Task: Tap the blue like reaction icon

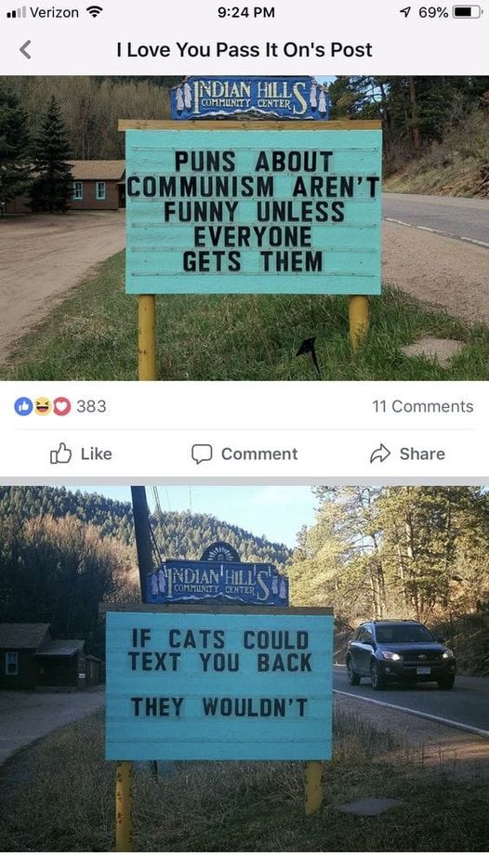Action: [x=23, y=406]
